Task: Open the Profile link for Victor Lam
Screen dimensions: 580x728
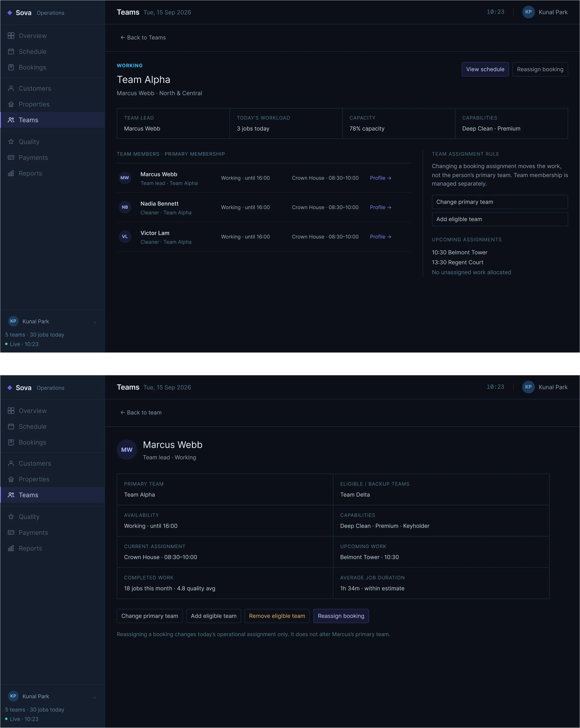Action: 380,237
